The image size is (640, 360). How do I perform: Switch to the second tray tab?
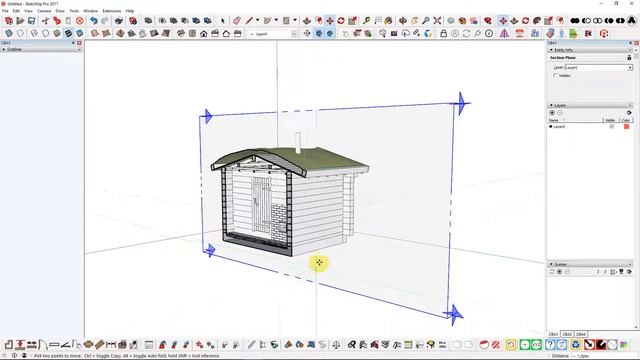(x=567, y=334)
